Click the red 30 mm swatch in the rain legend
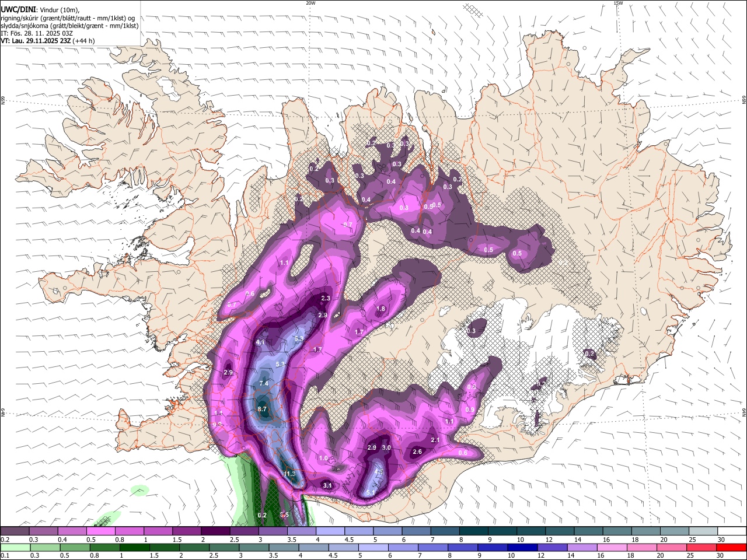The height and width of the screenshot is (560, 747). 732,548
